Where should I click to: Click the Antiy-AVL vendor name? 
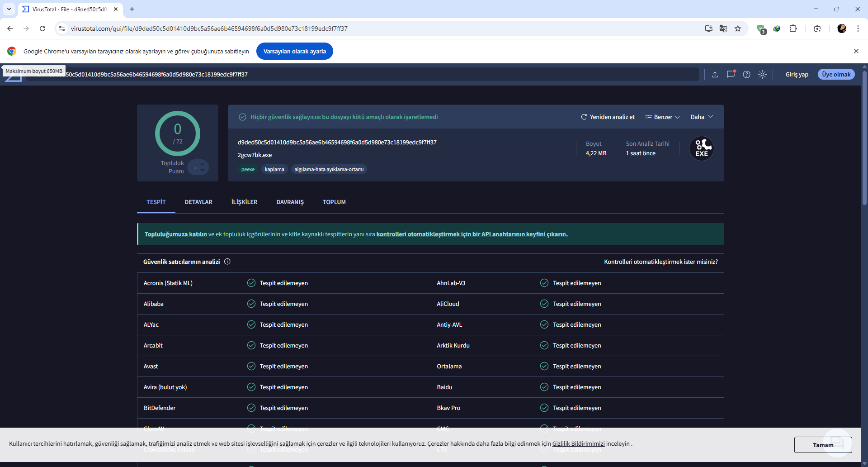(x=449, y=325)
